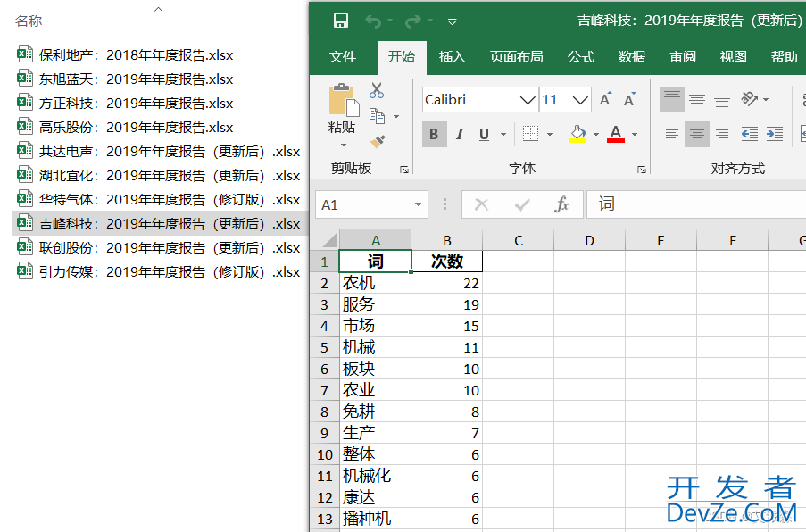Switch to the 公式 ribbon tab
Screen dimensions: 806x532
coord(581,56)
